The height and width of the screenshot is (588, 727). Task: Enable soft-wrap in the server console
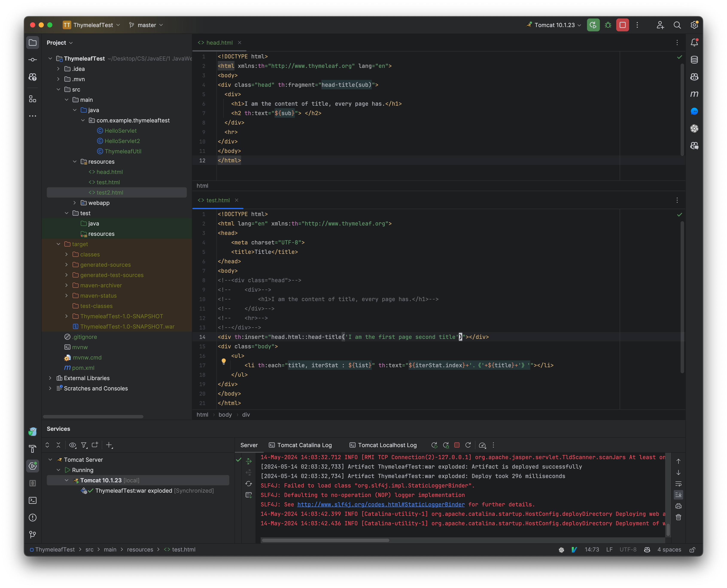(x=678, y=484)
